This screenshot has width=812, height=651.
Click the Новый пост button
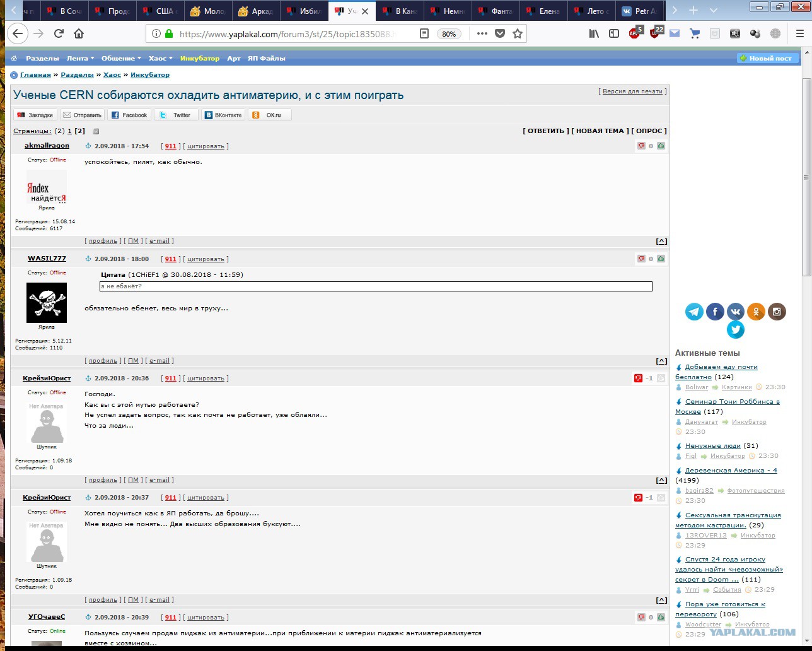768,58
